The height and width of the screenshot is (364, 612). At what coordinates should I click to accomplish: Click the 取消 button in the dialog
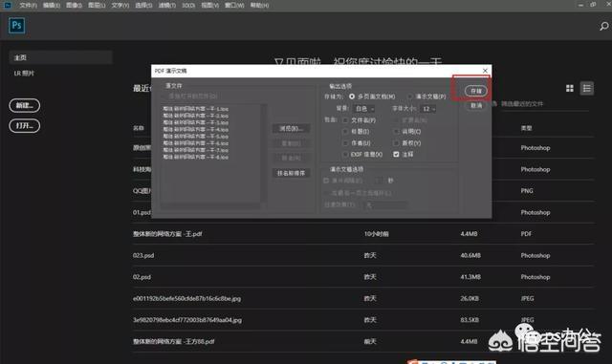coord(476,106)
